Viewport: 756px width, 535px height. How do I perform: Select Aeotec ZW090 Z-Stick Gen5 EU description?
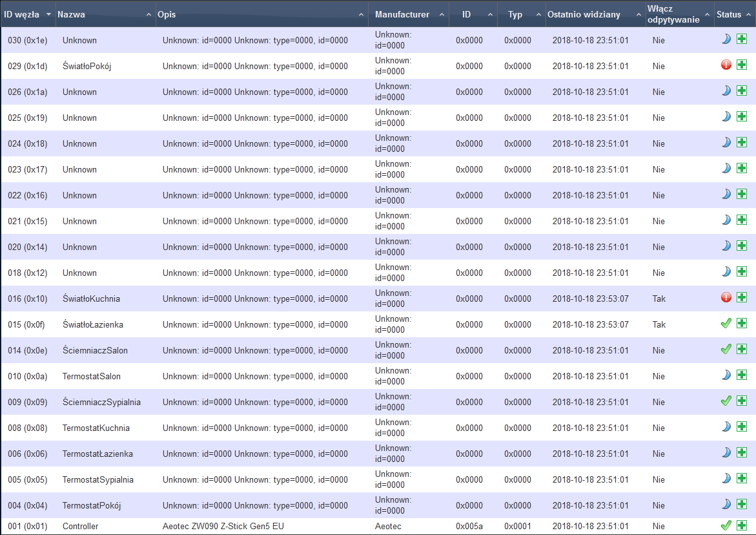click(223, 527)
